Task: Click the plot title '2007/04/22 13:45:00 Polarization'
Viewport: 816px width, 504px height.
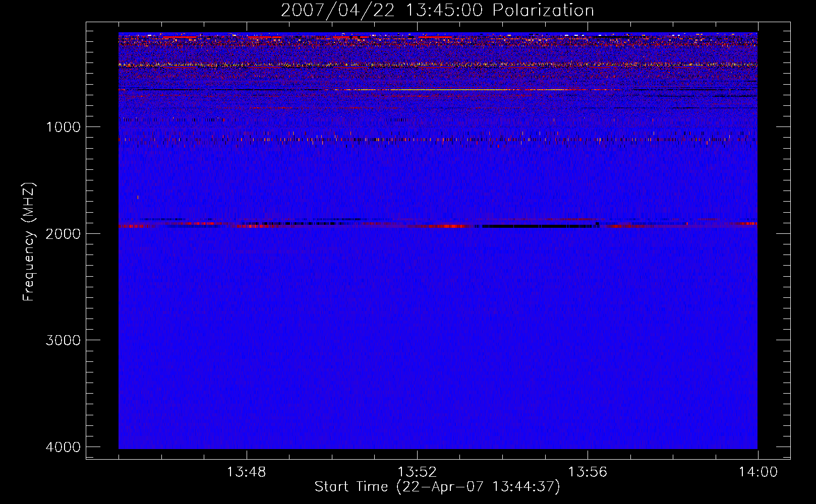Action: point(437,10)
